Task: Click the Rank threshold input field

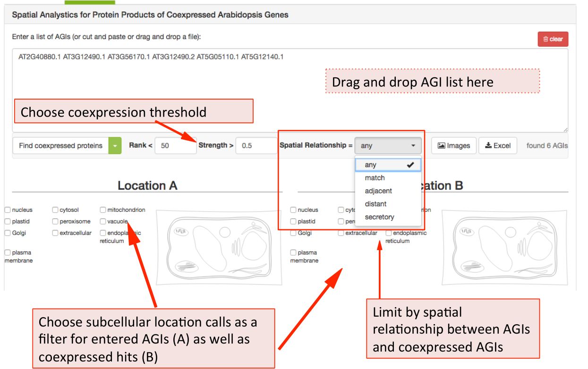Action: (x=175, y=146)
